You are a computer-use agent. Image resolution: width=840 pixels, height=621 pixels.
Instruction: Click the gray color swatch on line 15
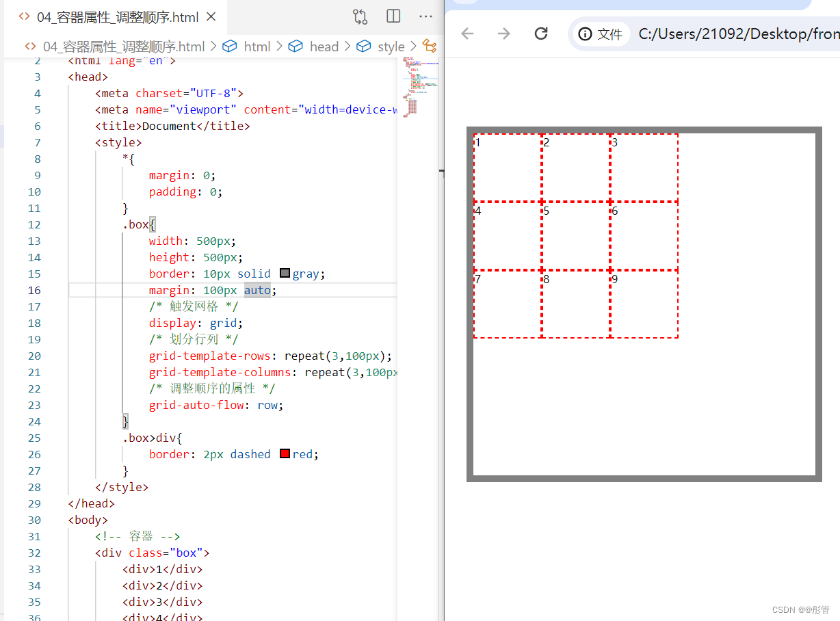pos(285,274)
